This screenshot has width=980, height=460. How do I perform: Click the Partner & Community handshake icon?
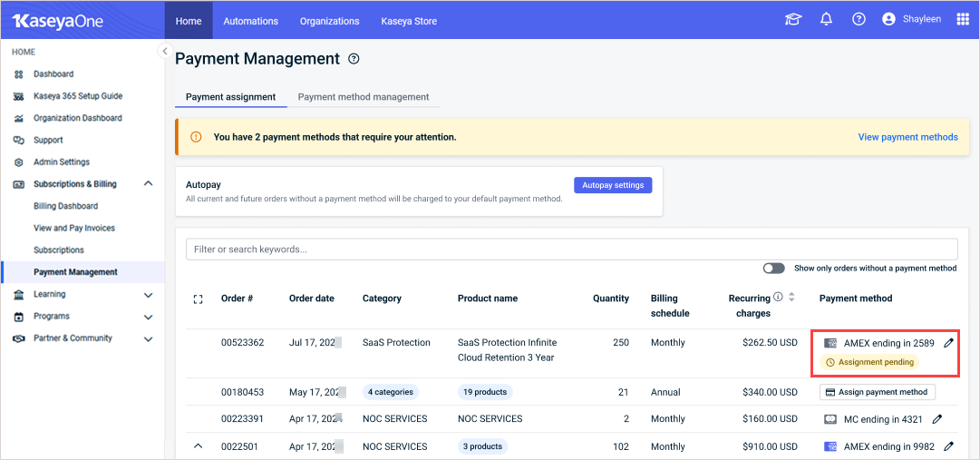19,338
